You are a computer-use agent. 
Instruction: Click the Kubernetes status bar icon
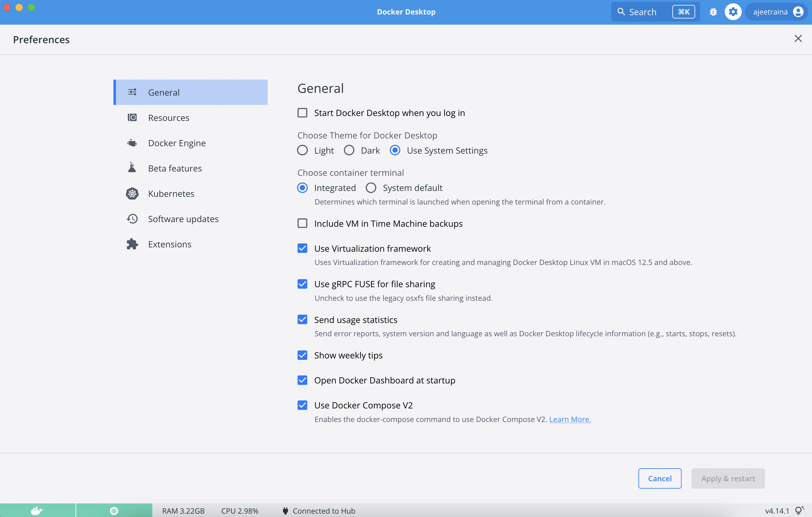coord(114,511)
